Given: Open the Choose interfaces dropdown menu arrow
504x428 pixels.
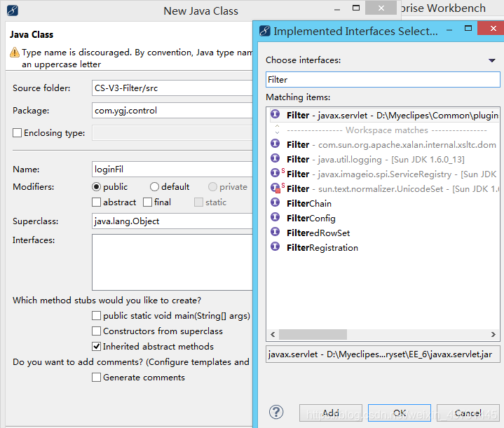Looking at the screenshot, I should click(492, 60).
